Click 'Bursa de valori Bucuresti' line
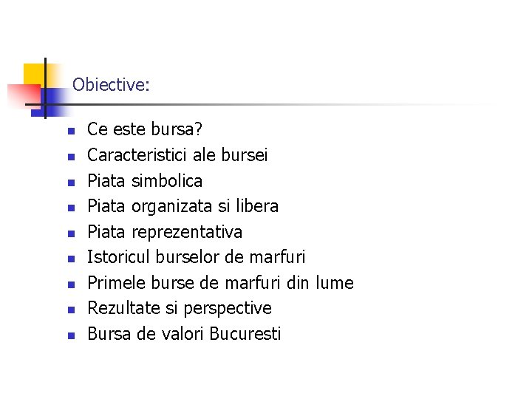The image size is (532, 399). point(184,333)
